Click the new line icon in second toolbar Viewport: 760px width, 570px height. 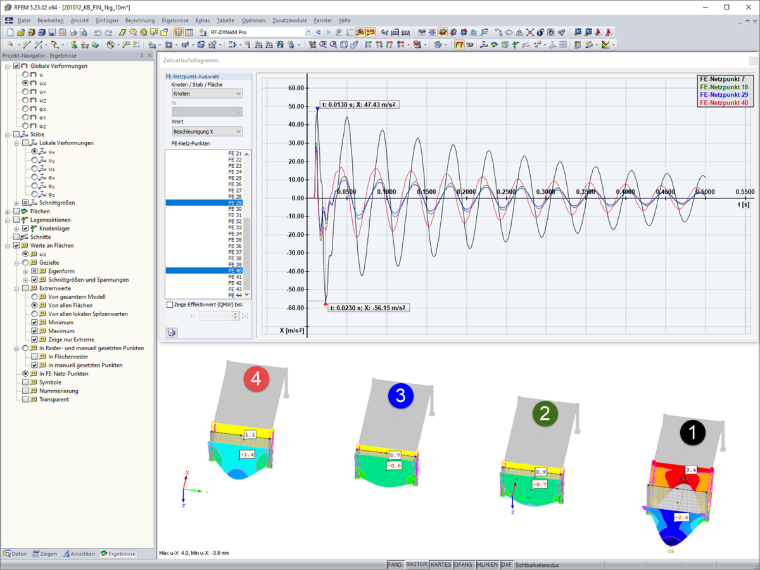click(x=27, y=45)
